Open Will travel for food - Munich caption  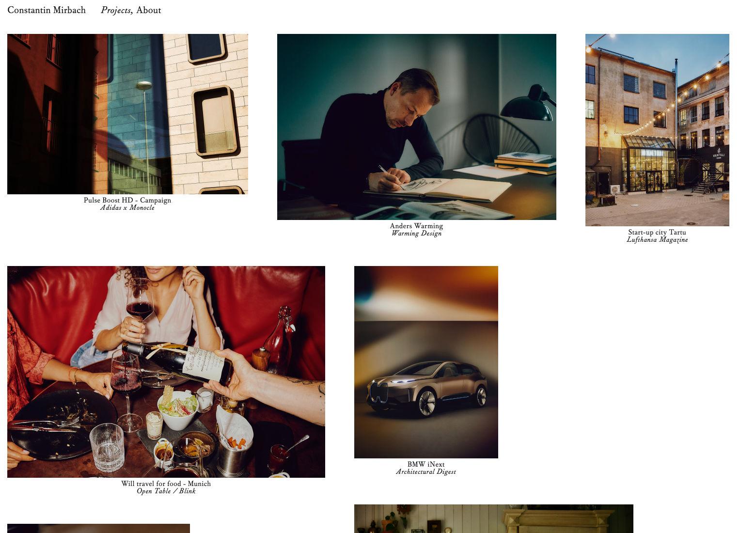pyautogui.click(x=166, y=484)
